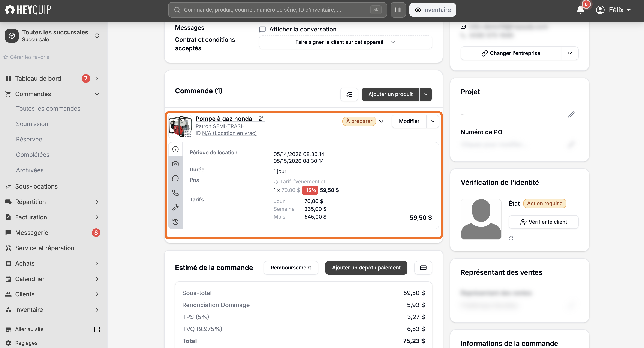This screenshot has height=348, width=644.
Task: Open the Changer l'entreprise dropdown arrow
Action: [569, 53]
